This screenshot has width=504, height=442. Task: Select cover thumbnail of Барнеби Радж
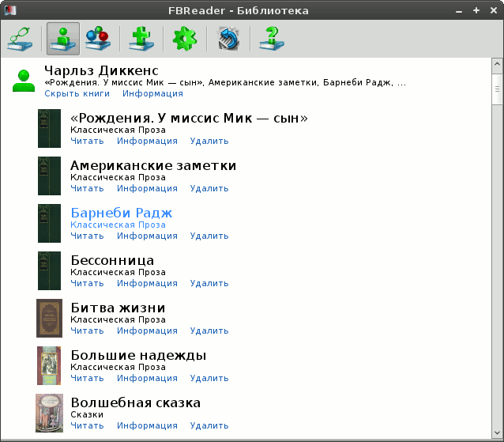pos(49,223)
